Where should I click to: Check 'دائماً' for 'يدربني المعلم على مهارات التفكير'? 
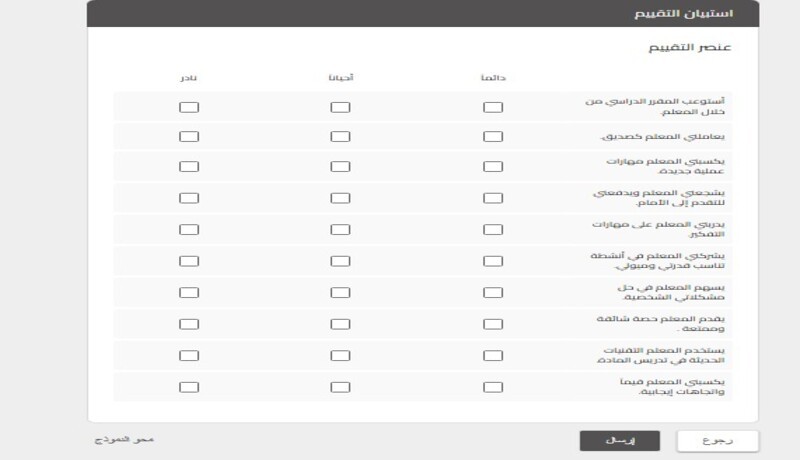[492, 230]
